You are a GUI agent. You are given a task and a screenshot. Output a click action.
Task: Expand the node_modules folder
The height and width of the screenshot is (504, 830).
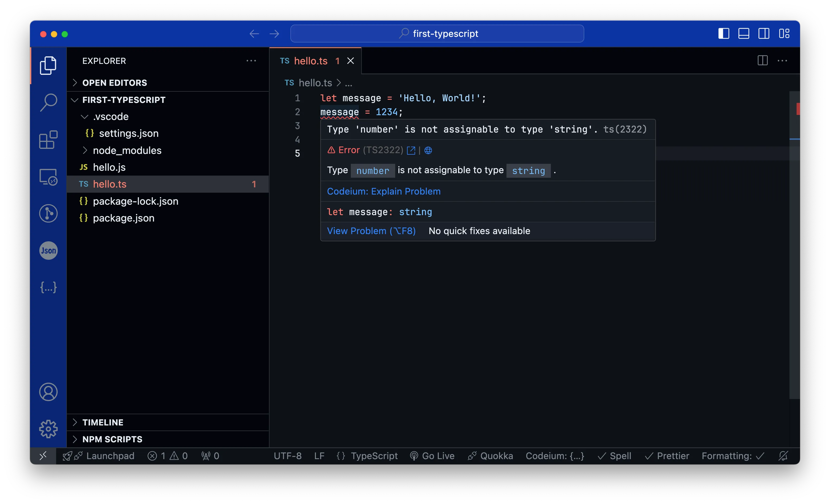168,150
